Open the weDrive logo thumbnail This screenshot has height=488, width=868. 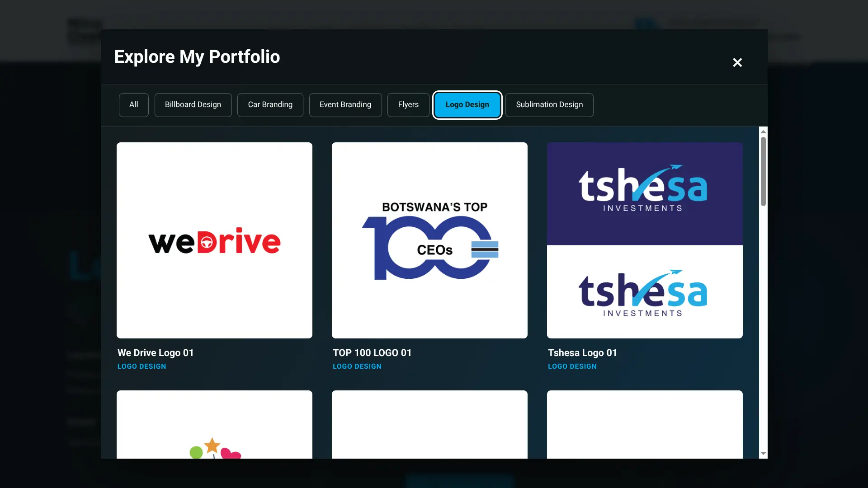[x=214, y=240]
